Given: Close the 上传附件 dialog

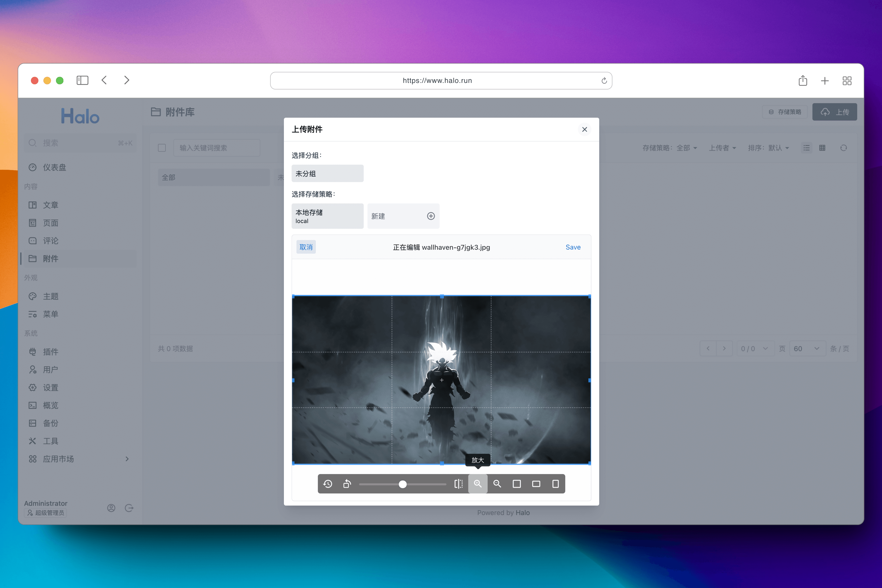Looking at the screenshot, I should [585, 129].
